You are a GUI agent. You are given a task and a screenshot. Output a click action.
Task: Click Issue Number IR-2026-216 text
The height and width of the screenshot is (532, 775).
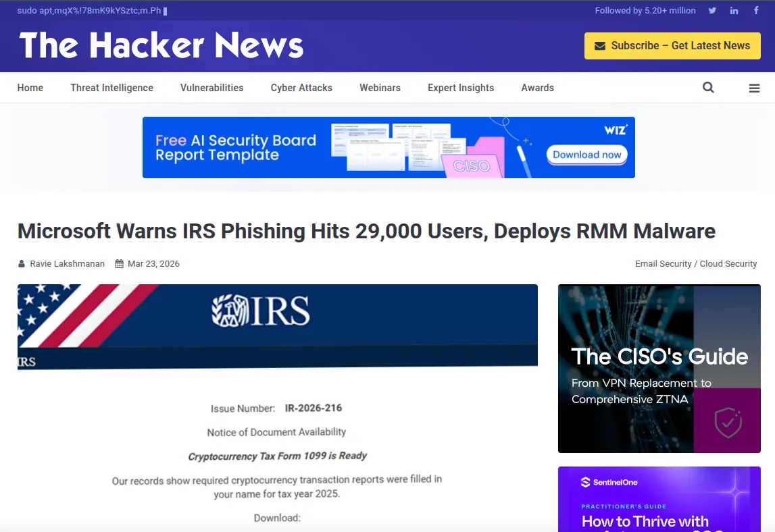click(276, 408)
